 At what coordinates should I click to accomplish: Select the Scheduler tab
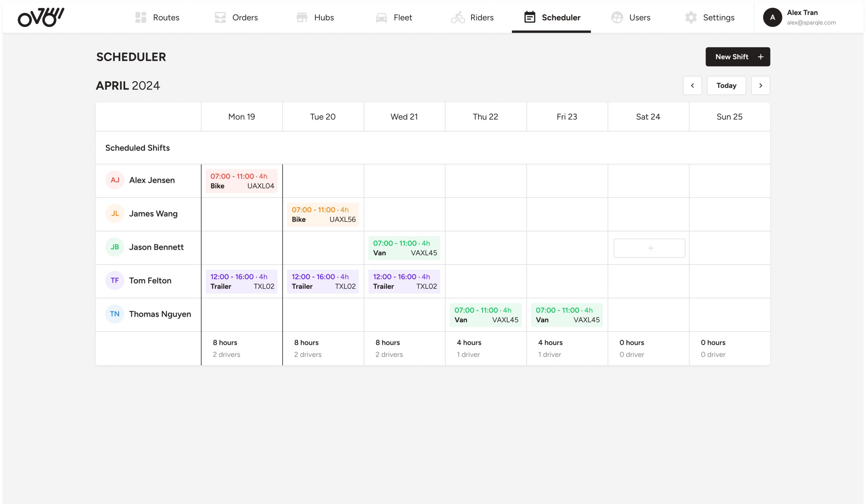tap(551, 17)
